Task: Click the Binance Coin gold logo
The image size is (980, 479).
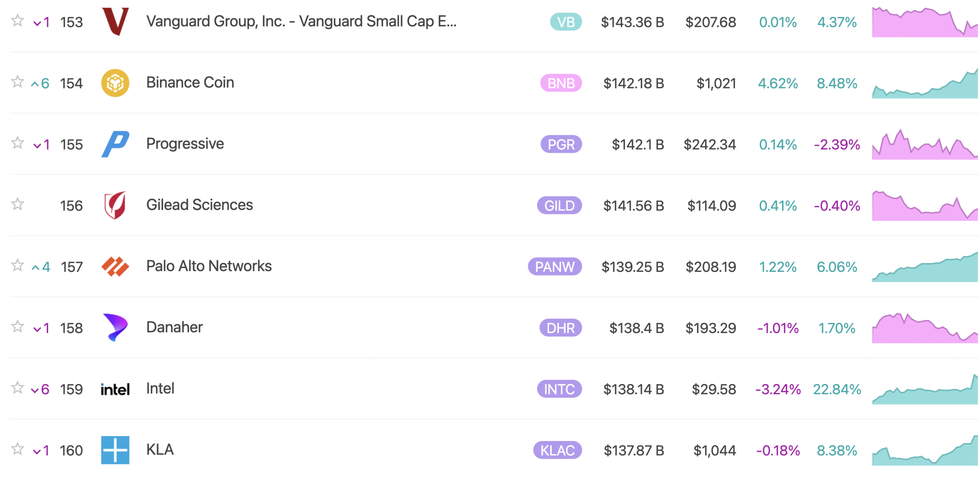Action: tap(115, 83)
